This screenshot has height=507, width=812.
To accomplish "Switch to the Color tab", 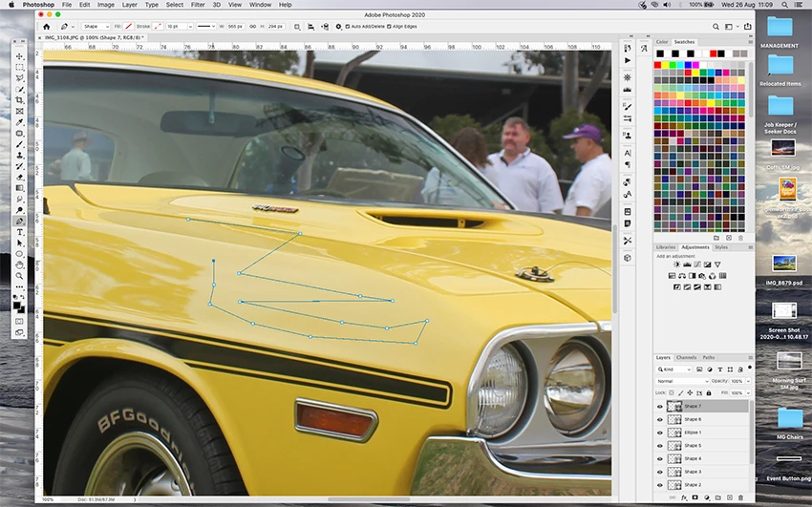I will click(662, 42).
